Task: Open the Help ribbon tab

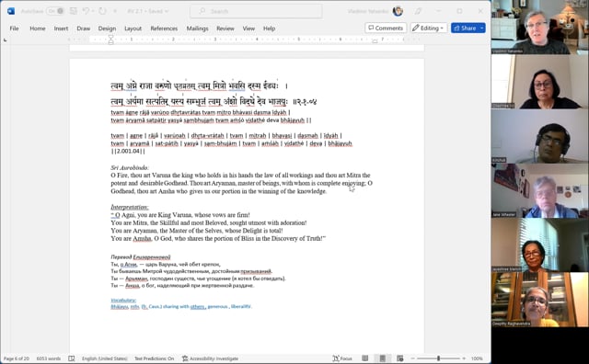Action: 269,28
